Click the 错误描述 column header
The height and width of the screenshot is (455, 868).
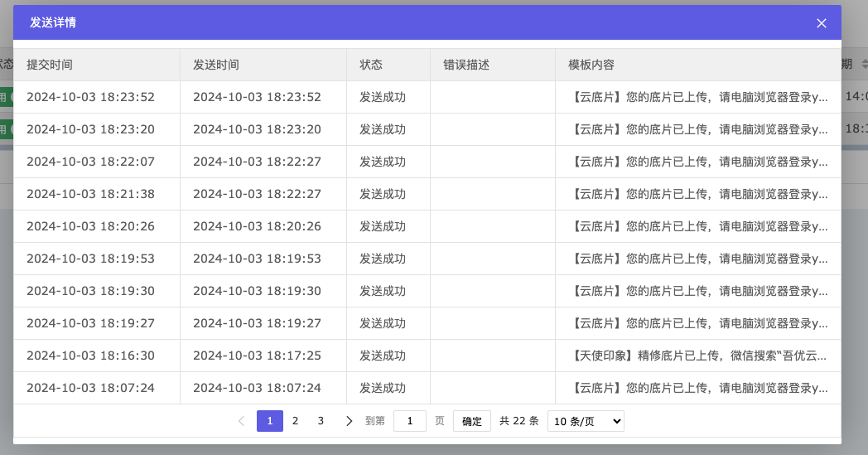pos(466,65)
